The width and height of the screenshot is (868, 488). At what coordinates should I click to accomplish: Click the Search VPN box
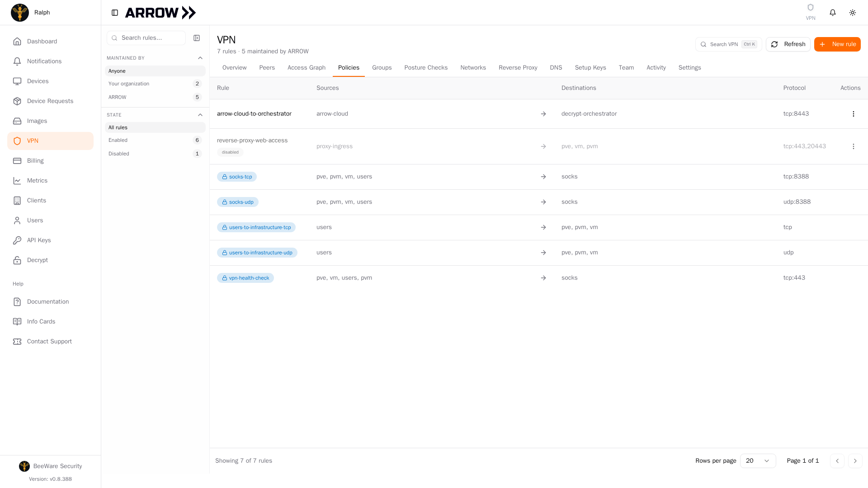(728, 44)
